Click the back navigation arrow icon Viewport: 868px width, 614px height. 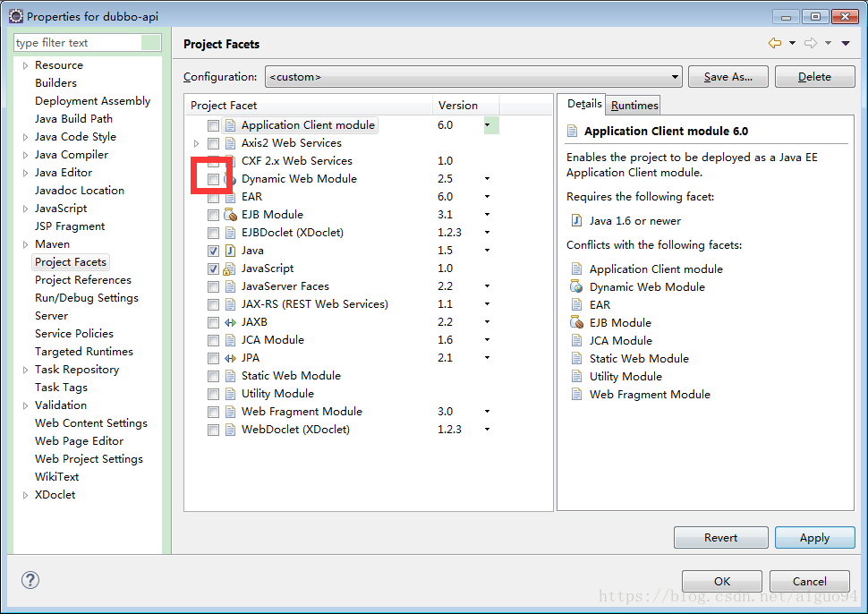pyautogui.click(x=774, y=43)
